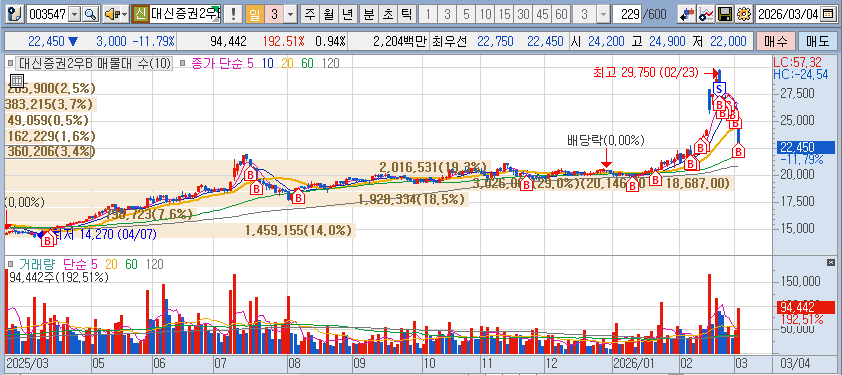Click the speaker alert icon
The height and width of the screenshot is (375, 842).
coord(111,14)
